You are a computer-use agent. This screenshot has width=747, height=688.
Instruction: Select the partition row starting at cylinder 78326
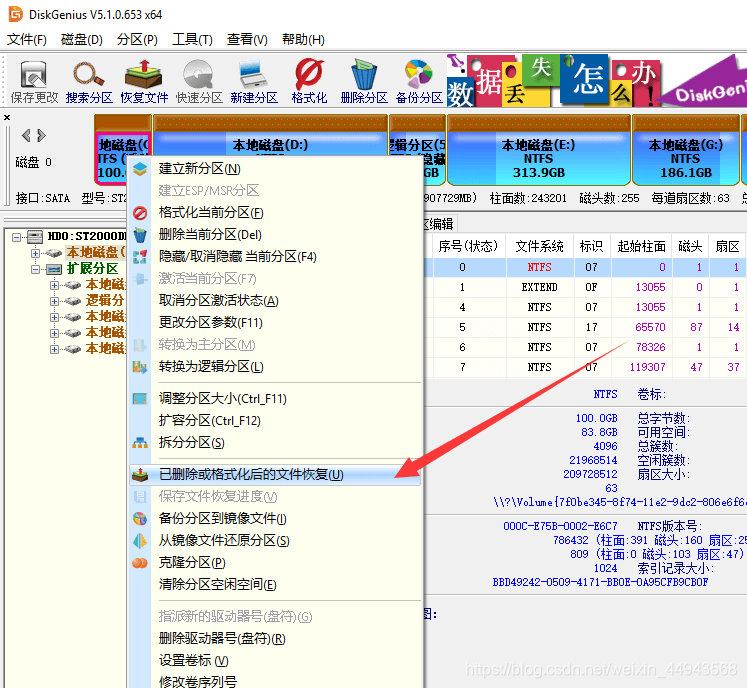[586, 347]
